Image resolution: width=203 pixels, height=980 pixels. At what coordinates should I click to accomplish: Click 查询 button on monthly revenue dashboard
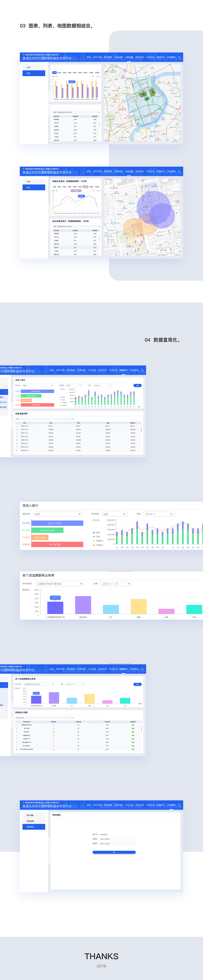[x=138, y=385]
